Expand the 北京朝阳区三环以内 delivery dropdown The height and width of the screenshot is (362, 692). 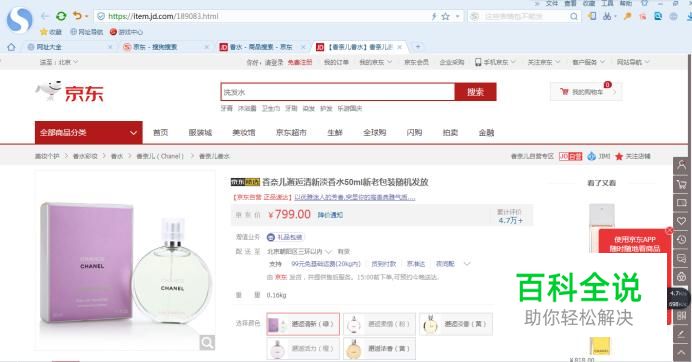point(299,251)
